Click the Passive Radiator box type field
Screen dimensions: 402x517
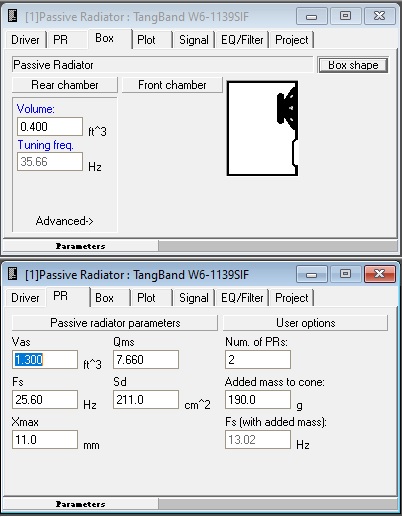click(162, 65)
